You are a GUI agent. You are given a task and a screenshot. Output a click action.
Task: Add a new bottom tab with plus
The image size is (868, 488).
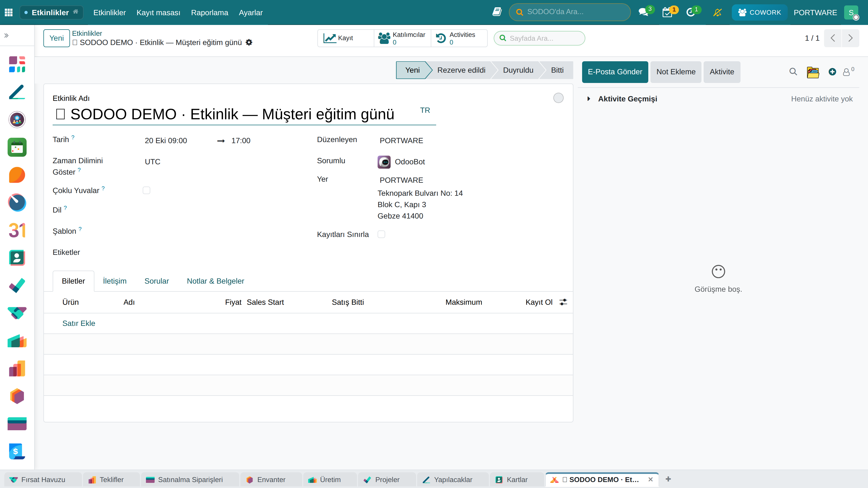click(668, 479)
